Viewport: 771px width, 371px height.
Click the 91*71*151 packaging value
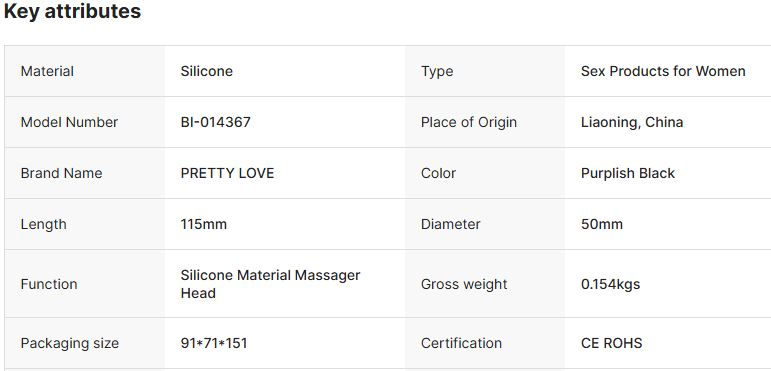[214, 343]
